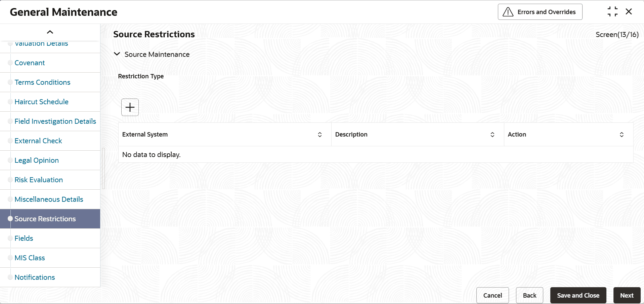Close the General Maintenance window

point(629,12)
